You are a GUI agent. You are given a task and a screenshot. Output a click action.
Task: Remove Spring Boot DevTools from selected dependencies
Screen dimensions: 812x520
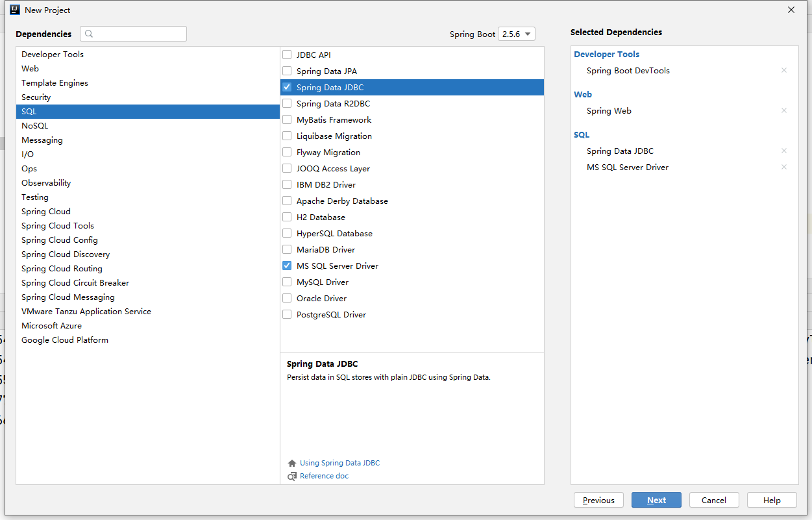[x=783, y=70]
